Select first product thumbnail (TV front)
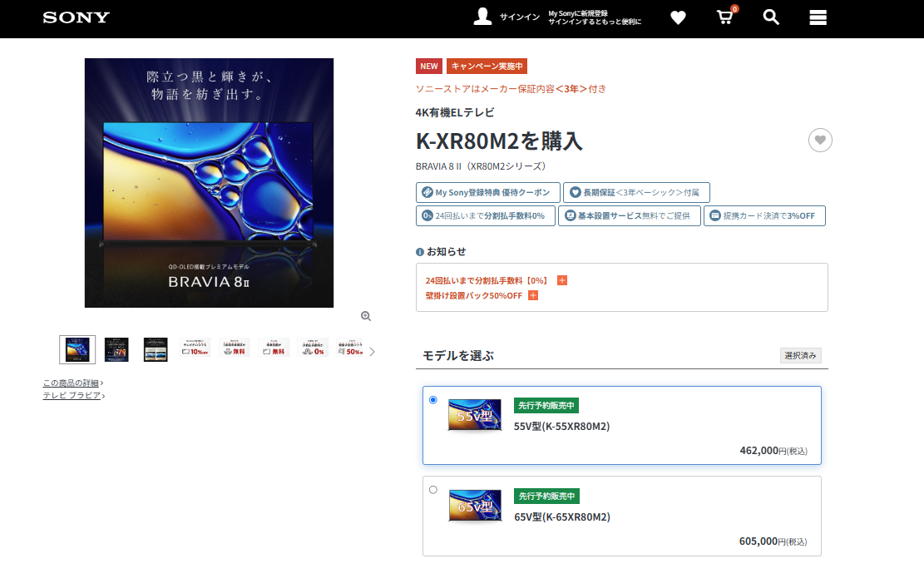Viewport: 924px width, 583px height. click(77, 349)
